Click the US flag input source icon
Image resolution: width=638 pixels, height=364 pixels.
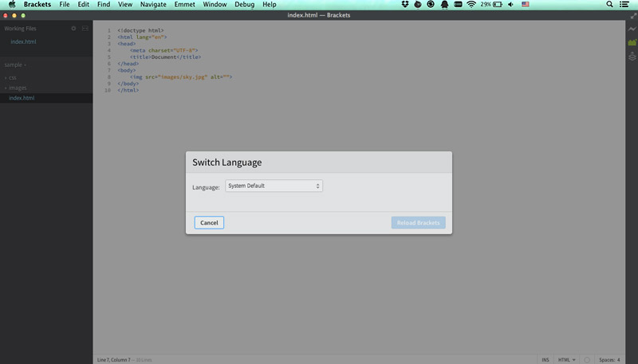[526, 5]
